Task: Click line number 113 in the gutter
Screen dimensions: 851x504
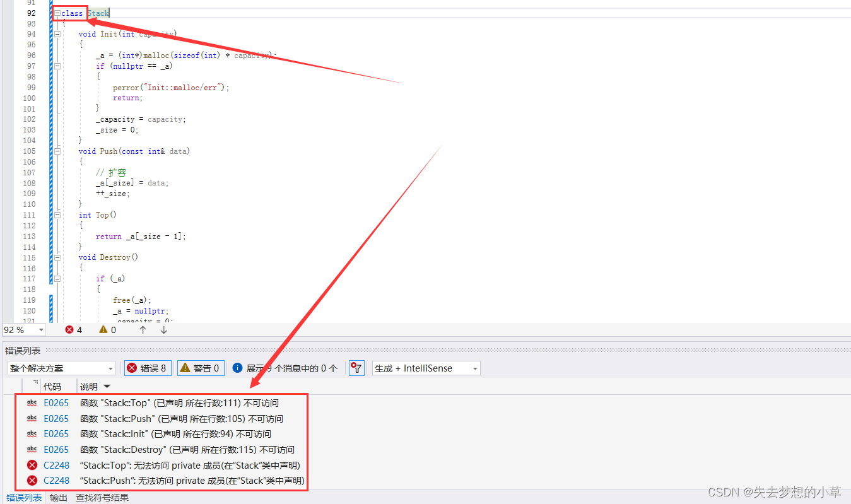Action: 29,237
